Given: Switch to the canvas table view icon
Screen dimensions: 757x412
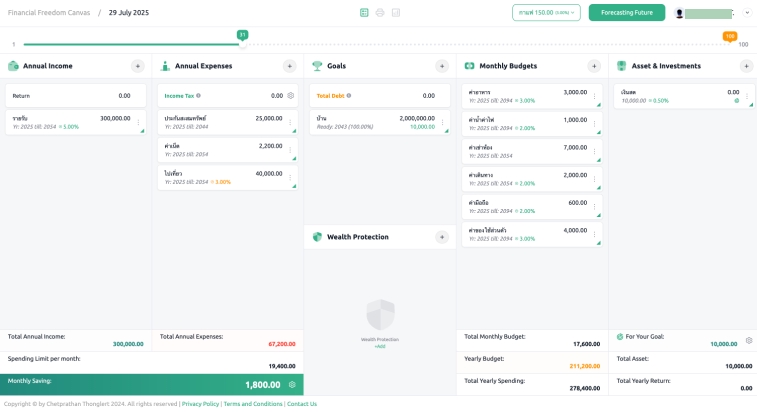Looking at the screenshot, I should coord(364,13).
